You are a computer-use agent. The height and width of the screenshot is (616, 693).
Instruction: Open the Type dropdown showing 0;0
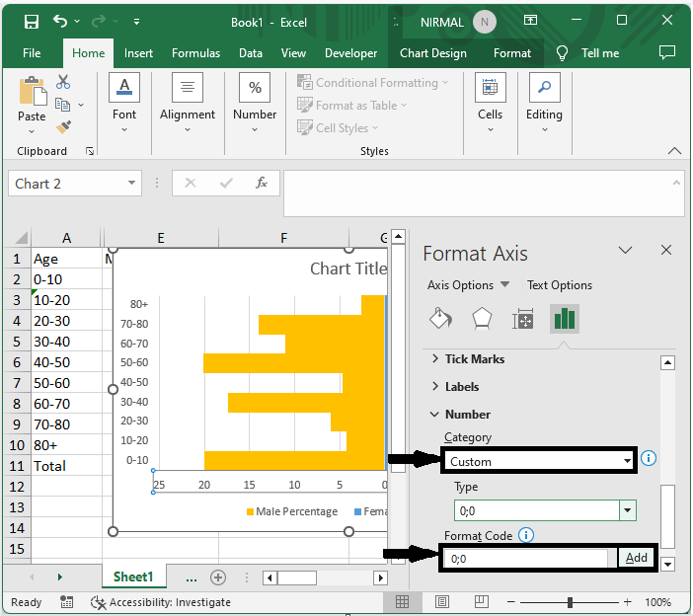(x=628, y=510)
